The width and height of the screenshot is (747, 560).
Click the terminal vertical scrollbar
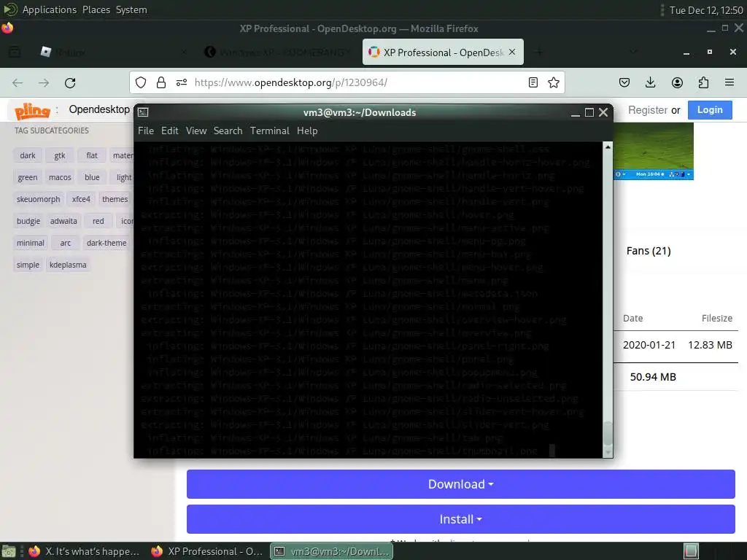coord(608,300)
